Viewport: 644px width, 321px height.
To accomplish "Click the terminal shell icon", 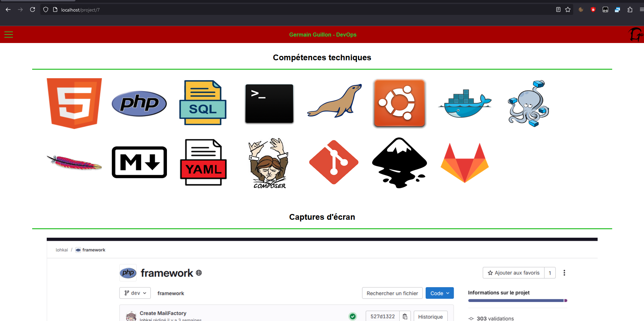I will (269, 104).
